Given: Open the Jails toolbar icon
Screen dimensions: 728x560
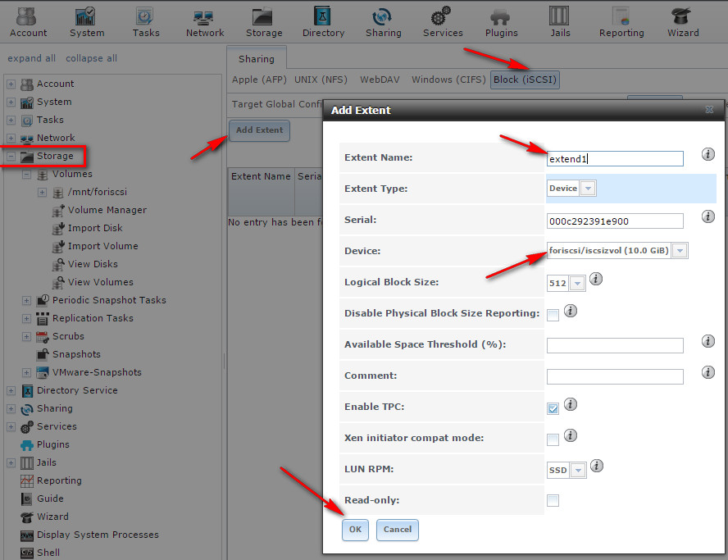Looking at the screenshot, I should coord(560,22).
